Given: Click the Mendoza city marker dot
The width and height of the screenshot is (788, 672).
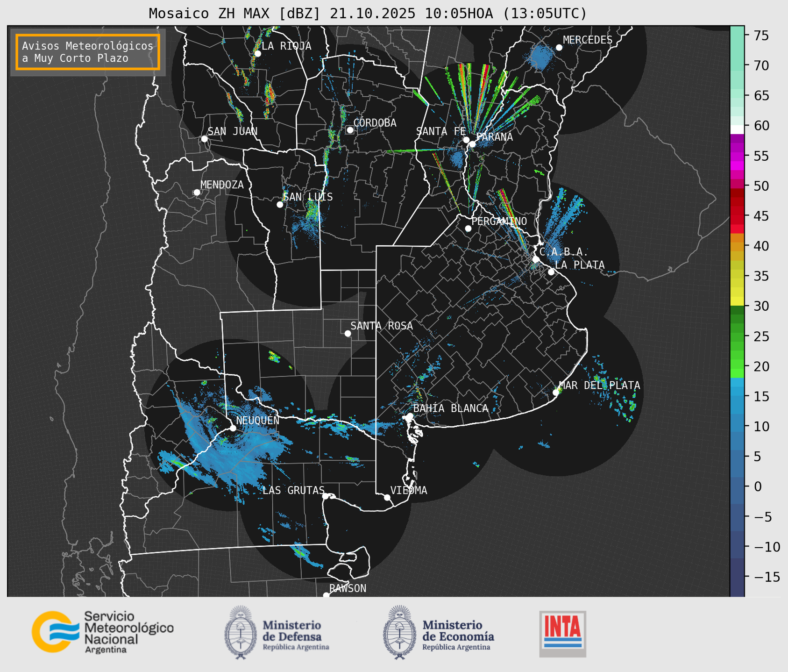Looking at the screenshot, I should (197, 193).
